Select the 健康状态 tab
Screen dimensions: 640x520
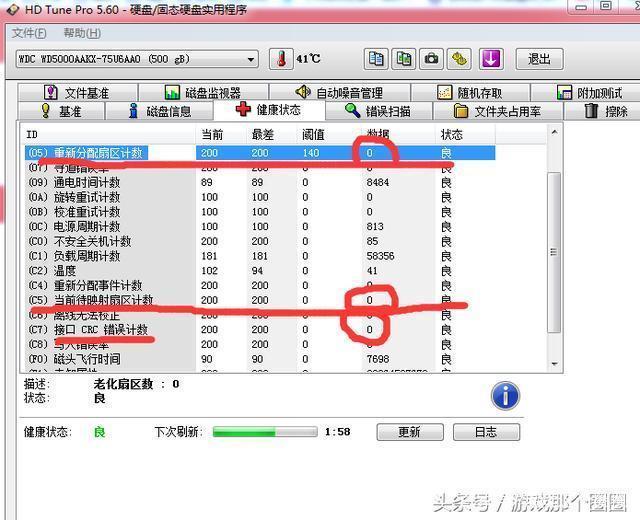[x=269, y=109]
